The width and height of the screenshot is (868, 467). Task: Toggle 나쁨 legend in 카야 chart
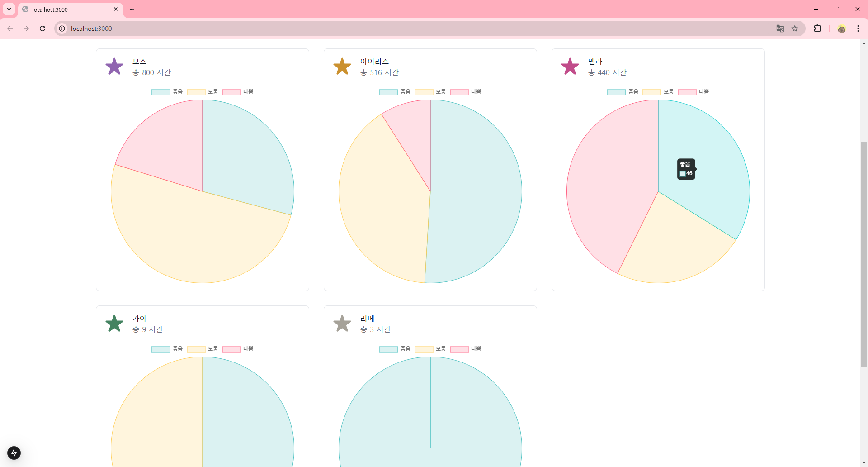(238, 349)
